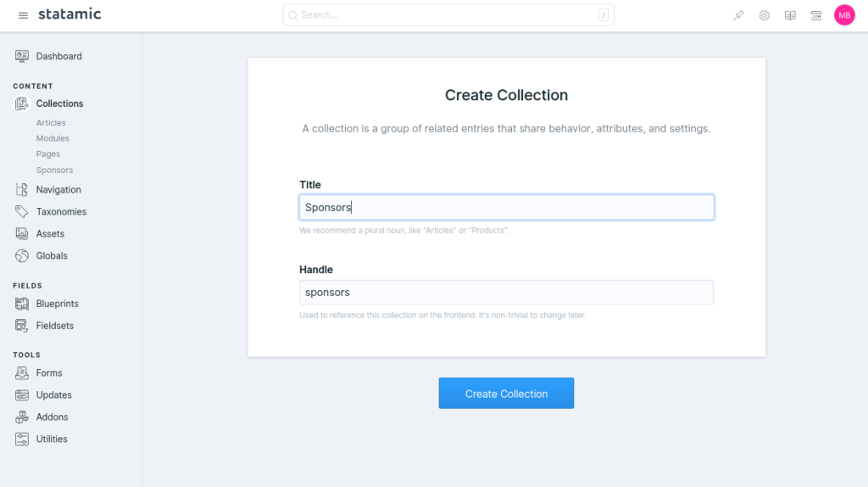This screenshot has height=487, width=868.
Task: Click the Title field label
Action: tap(310, 184)
